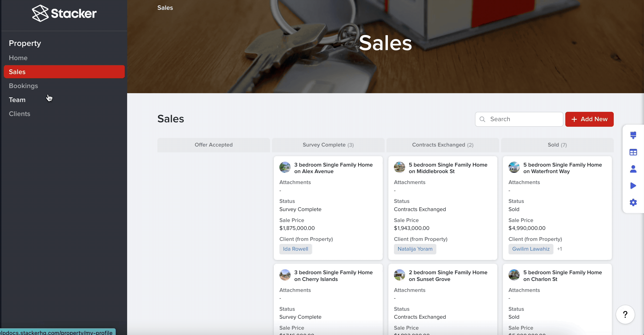Click Natalija Yoram client link
This screenshot has width=644, height=335.
415,249
